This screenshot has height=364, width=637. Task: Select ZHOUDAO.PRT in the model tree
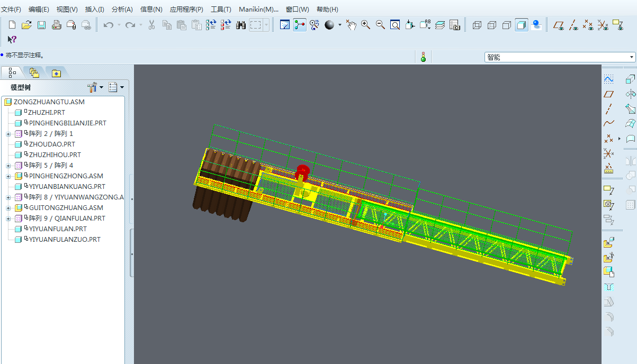pyautogui.click(x=52, y=144)
